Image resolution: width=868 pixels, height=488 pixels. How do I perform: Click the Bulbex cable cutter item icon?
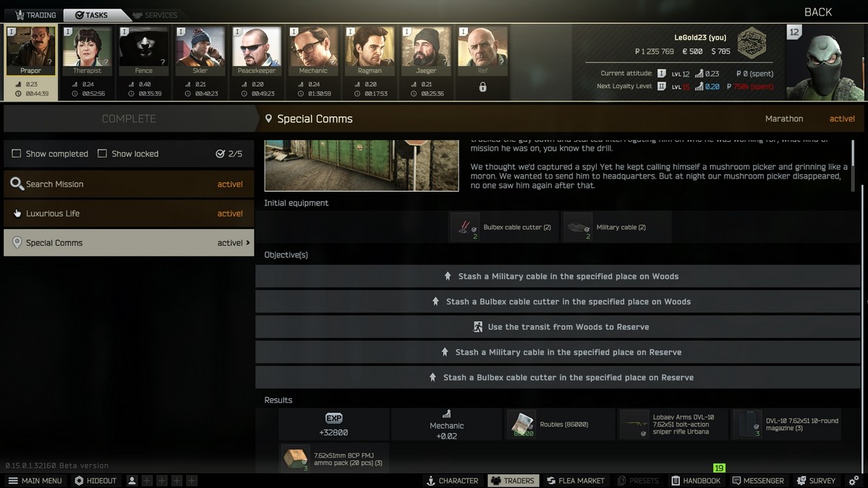click(464, 227)
